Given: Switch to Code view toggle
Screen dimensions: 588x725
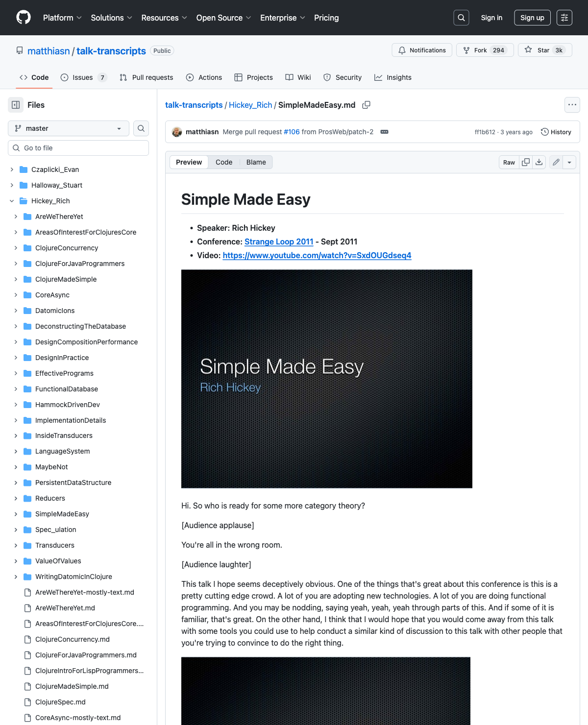Looking at the screenshot, I should [224, 162].
